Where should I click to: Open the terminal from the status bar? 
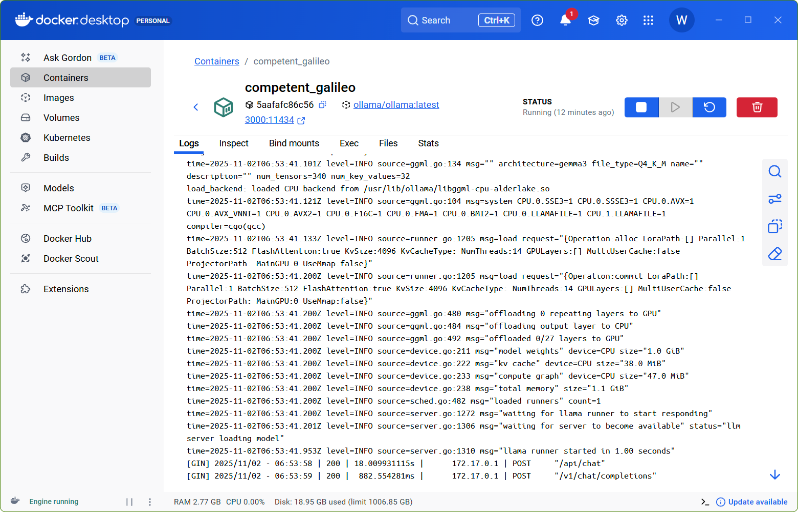pyautogui.click(x=705, y=501)
